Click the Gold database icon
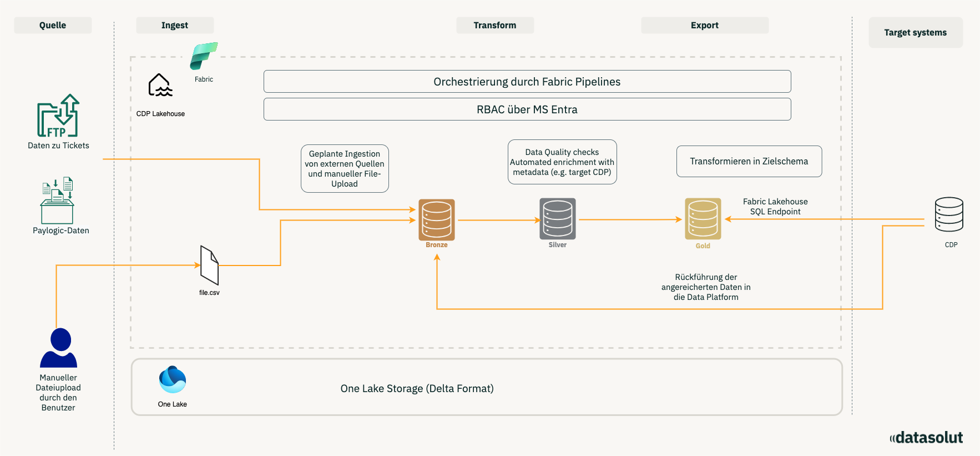 [703, 219]
